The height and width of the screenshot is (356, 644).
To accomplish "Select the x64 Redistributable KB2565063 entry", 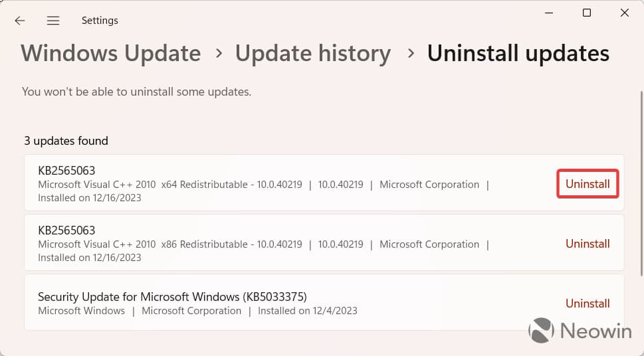I will click(x=266, y=183).
